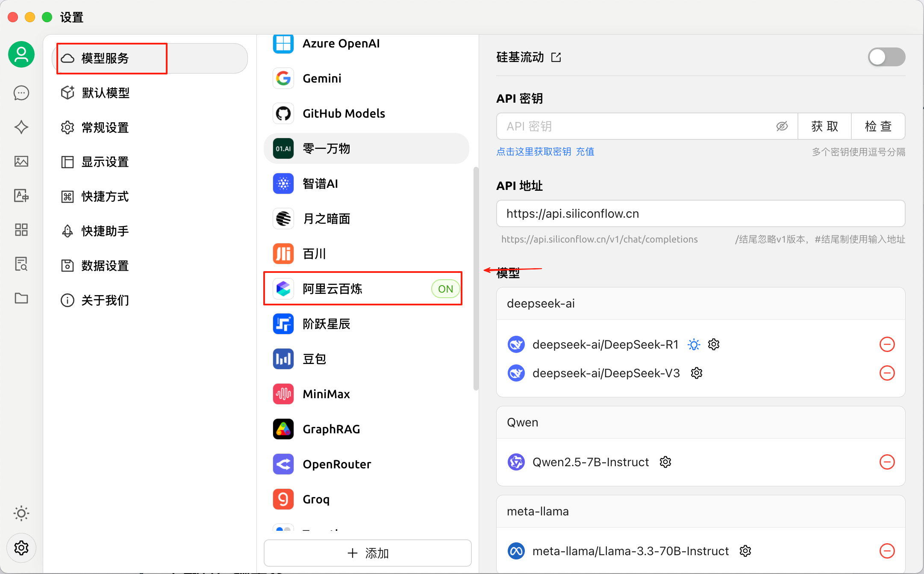
Task: Click the settings gear in sidebar
Action: pos(21,547)
